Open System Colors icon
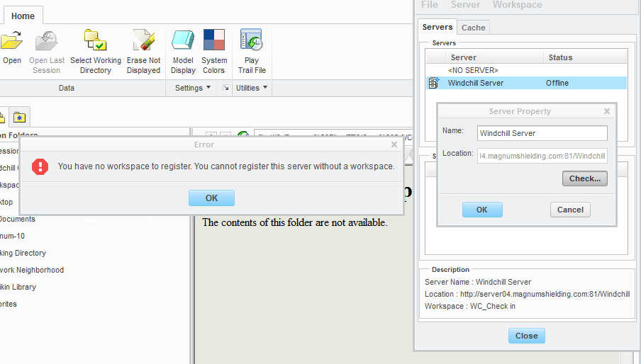The image size is (641, 364). point(214,40)
